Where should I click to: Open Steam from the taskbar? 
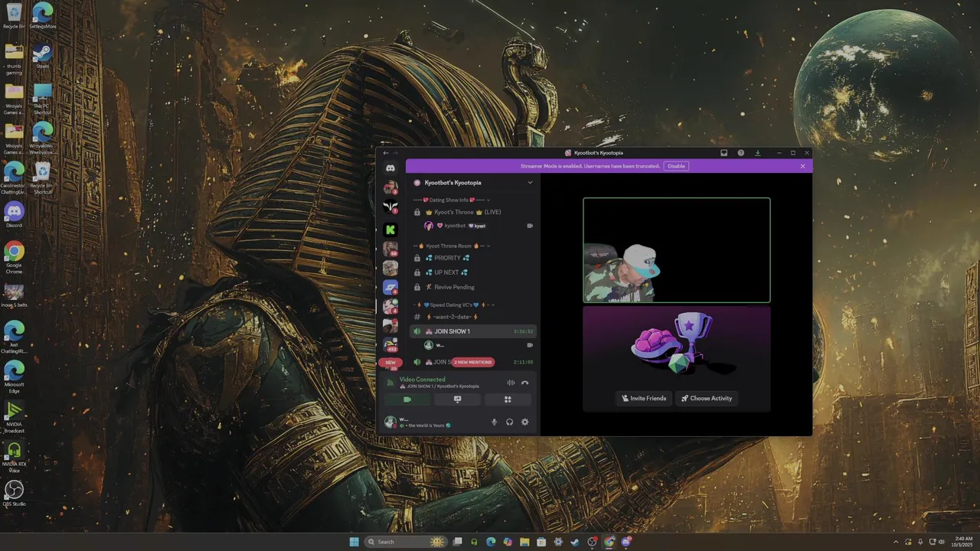[x=575, y=542]
